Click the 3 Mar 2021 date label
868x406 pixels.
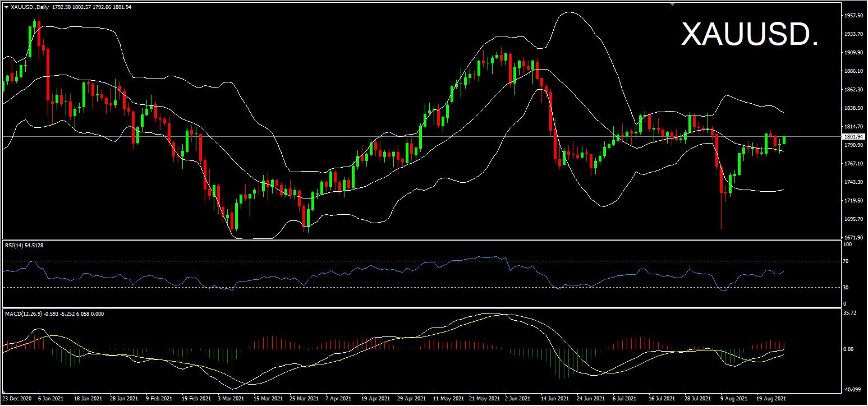(x=231, y=399)
